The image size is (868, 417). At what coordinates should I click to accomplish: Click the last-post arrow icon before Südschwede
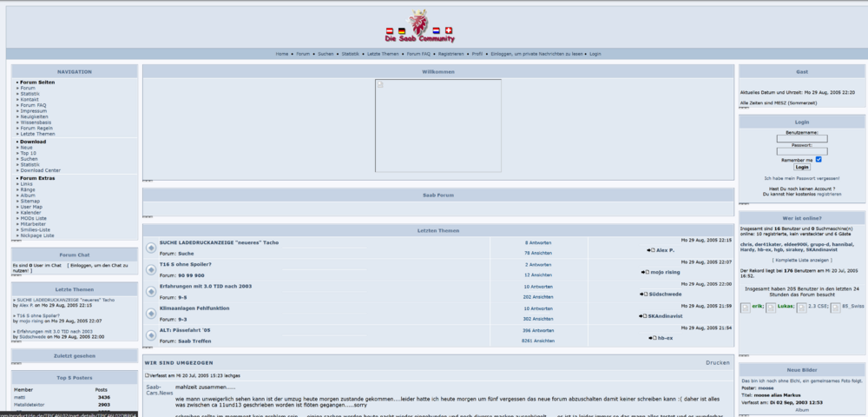644,294
